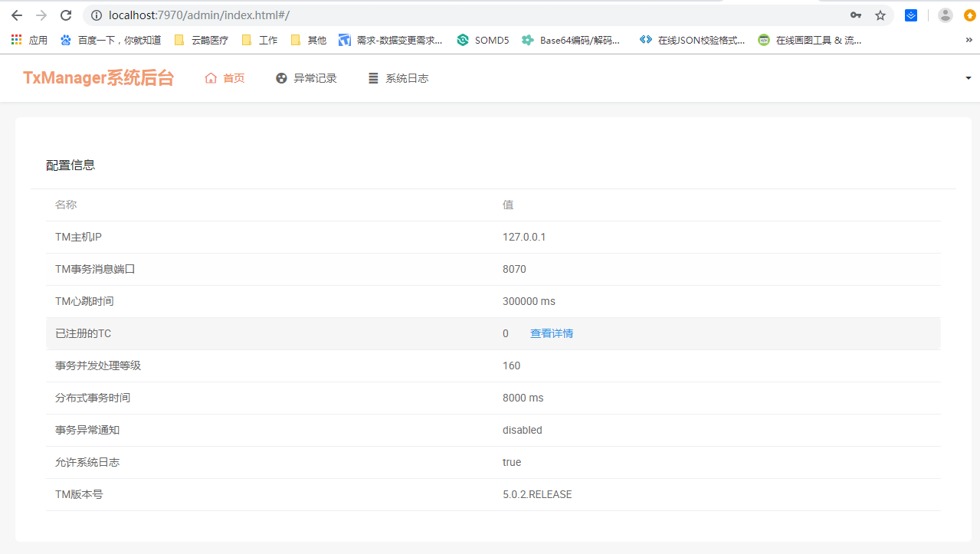Viewport: 980px width, 554px height.
Task: Select the 事务异常通知 row label
Action: [x=87, y=430]
